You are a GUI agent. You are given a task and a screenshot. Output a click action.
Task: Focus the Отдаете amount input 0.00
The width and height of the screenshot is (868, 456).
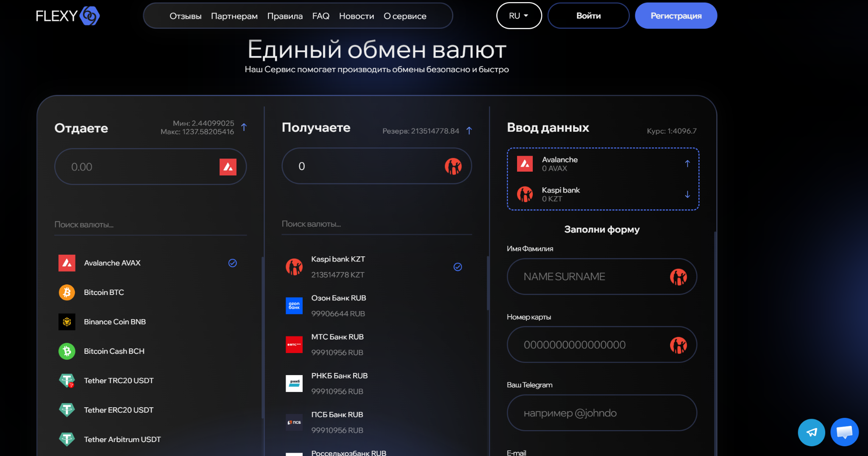pos(150,167)
